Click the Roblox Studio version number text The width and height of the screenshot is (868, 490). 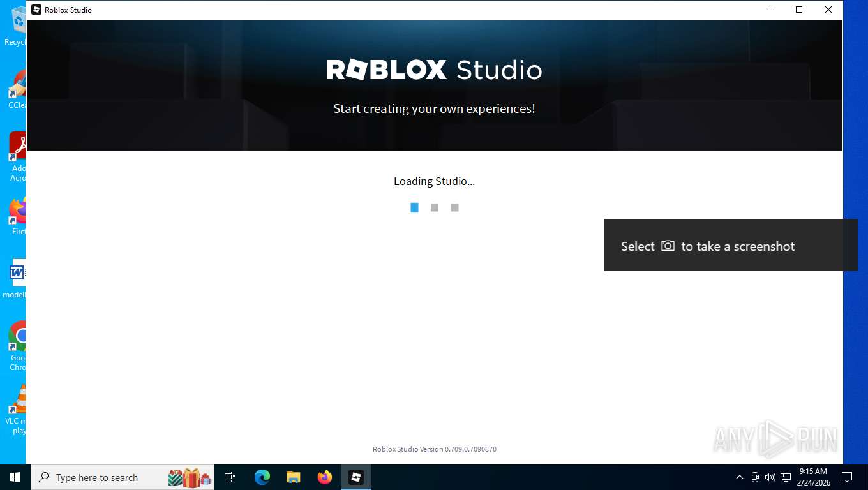(x=434, y=449)
